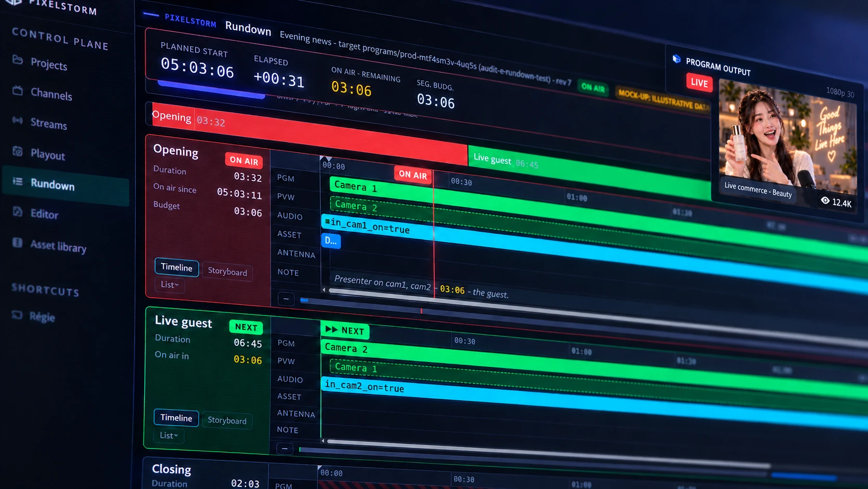Screen dimensions: 868x489
Task: Click the Playout sidebar icon
Action: pyautogui.click(x=18, y=151)
